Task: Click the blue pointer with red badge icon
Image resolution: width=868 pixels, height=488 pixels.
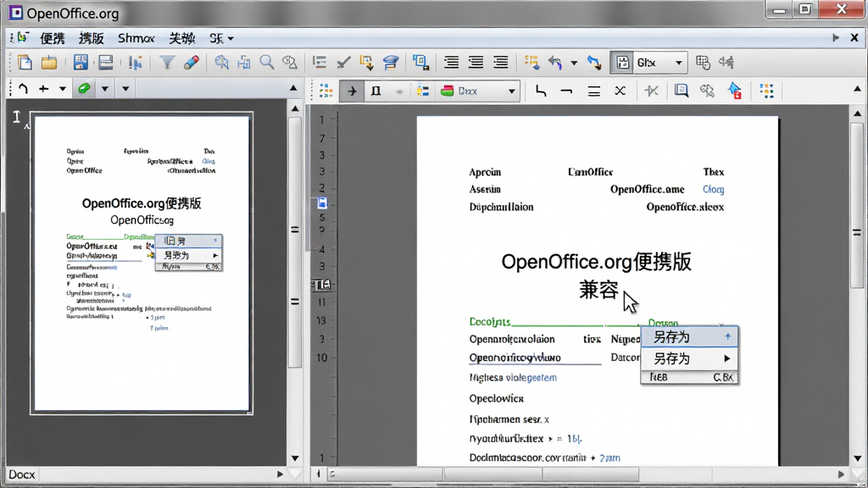Action: (x=735, y=91)
